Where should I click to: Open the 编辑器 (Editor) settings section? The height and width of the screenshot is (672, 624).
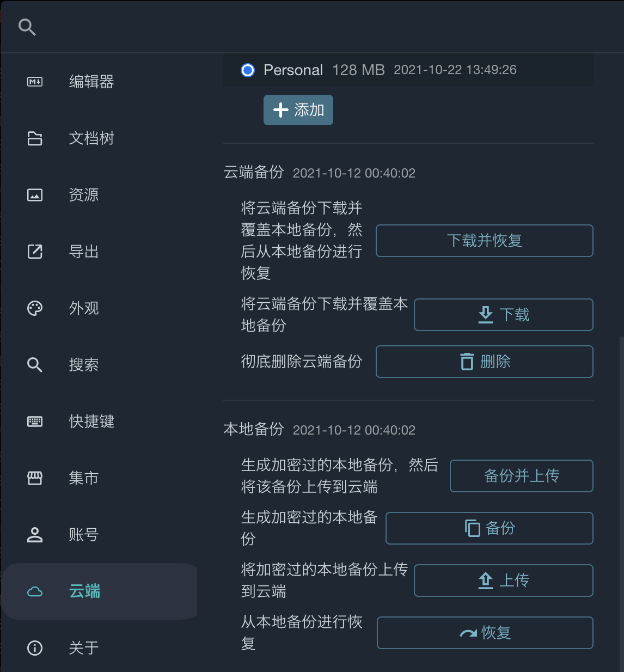tap(91, 82)
